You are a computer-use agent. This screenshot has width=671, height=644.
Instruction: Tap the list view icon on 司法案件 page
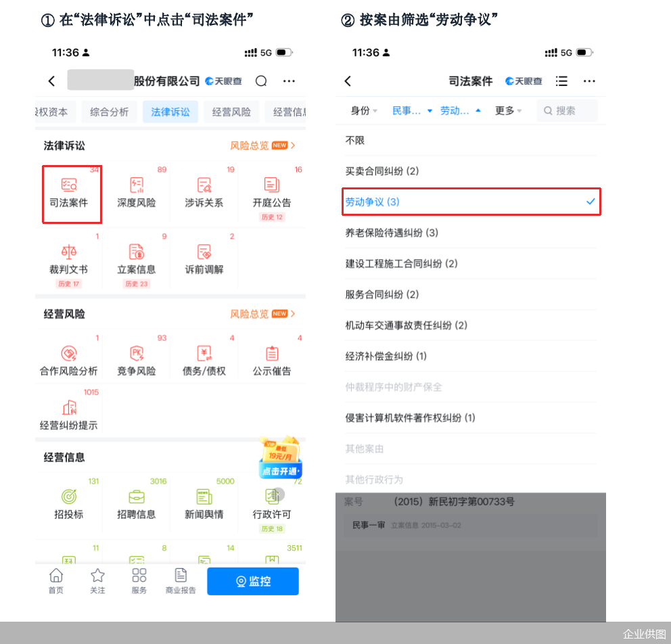tap(561, 81)
